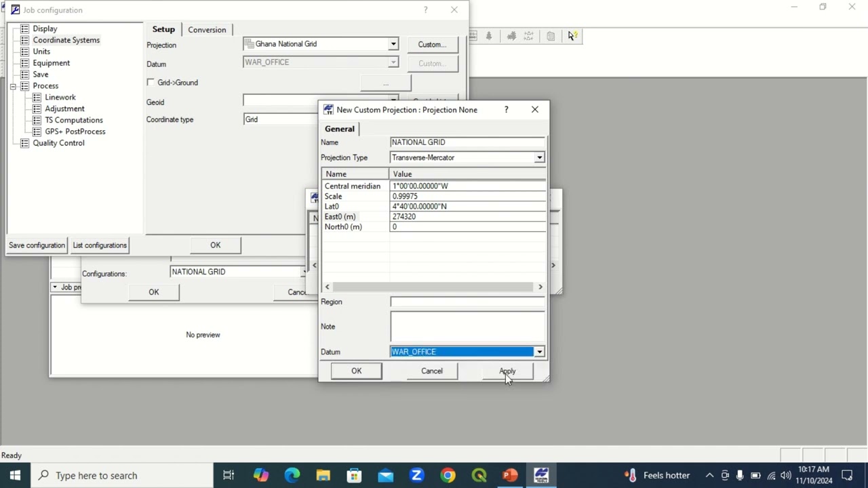Click the ellipsis button under Datum
Viewport: 868px width, 488px height.
point(385,83)
